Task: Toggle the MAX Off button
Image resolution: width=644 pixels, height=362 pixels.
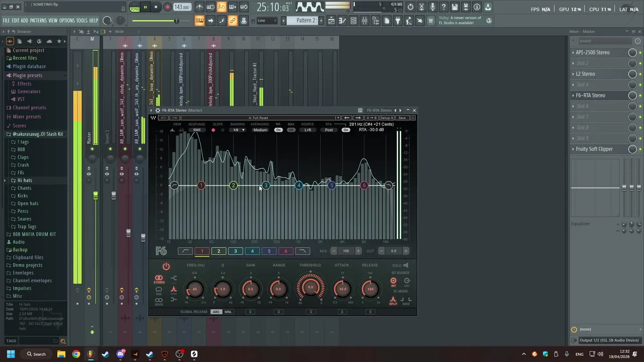Action: pos(291,130)
